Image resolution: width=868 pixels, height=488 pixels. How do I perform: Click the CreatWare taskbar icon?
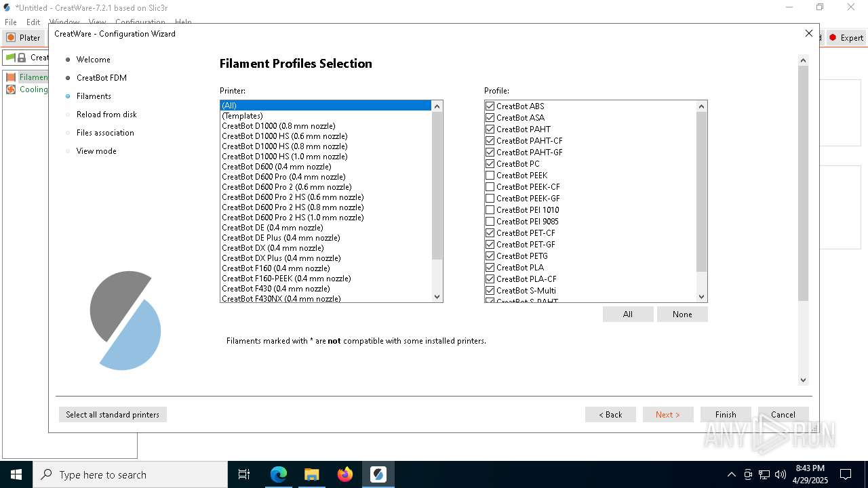[378, 474]
